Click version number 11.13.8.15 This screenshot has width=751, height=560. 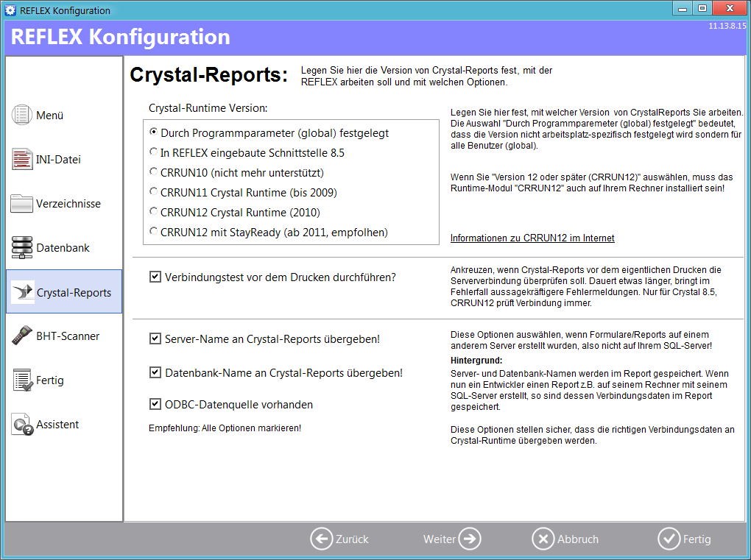pyautogui.click(x=727, y=26)
